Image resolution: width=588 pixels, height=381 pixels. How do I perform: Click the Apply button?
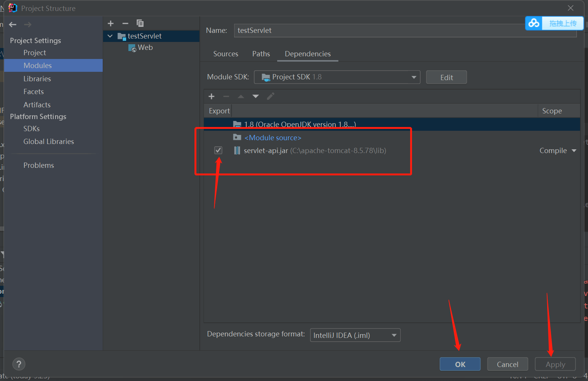tap(555, 364)
